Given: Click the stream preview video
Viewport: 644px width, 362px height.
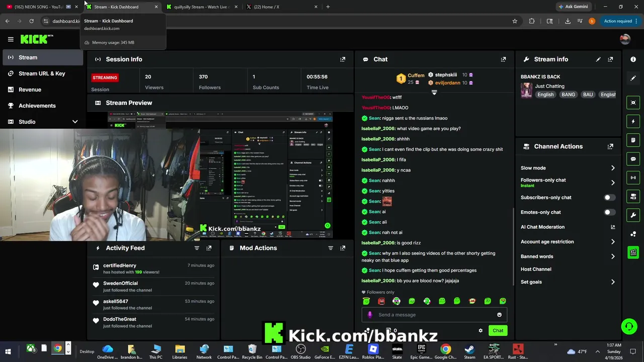Looking at the screenshot, I should (x=219, y=175).
